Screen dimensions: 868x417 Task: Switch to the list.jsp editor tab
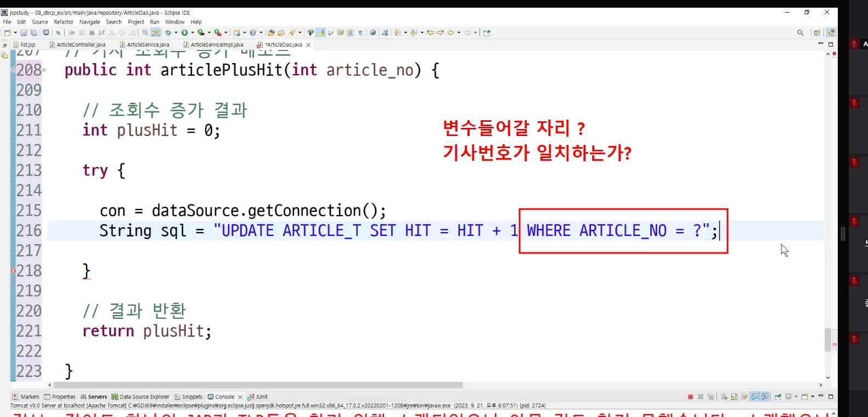(25, 45)
